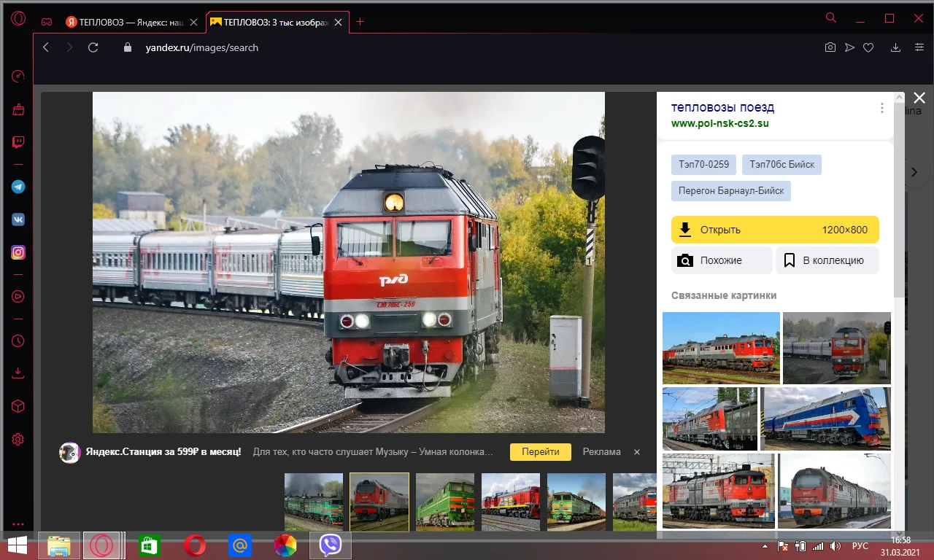Take a screenshot with the camera toolbar icon

830,47
